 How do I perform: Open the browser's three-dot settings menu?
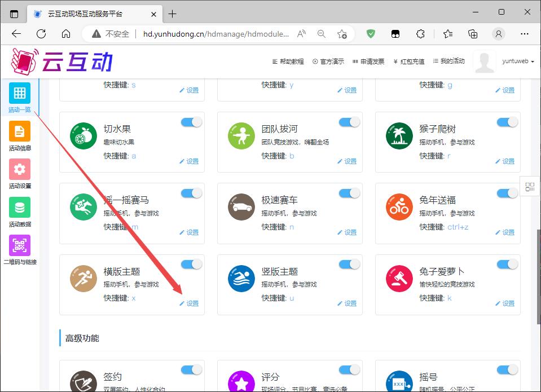525,34
